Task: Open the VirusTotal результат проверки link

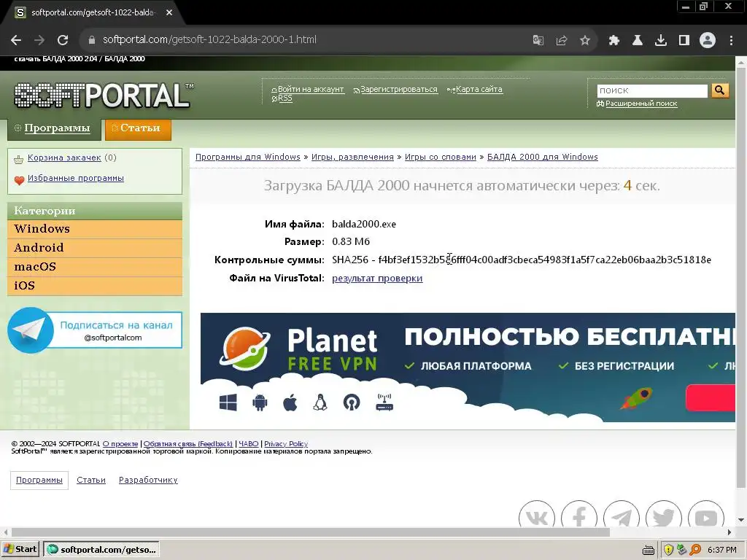Action: [377, 278]
